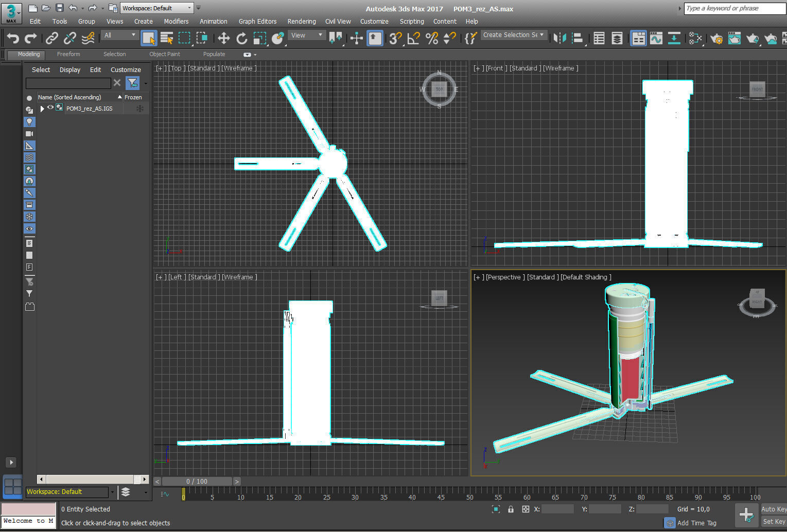Toggle Keyboard Shortcut Override button
This screenshot has height=532, width=787.
pyautogui.click(x=374, y=38)
